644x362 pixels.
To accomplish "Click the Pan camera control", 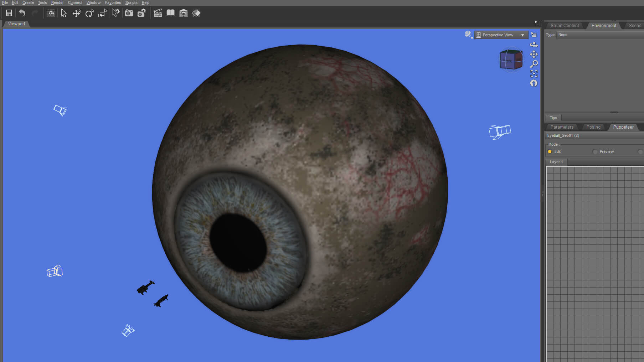I will [534, 54].
